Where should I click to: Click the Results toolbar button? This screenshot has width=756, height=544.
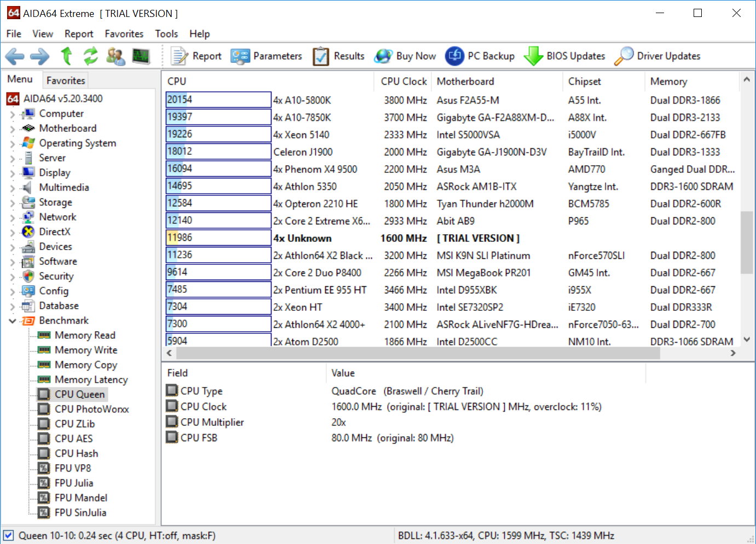[338, 56]
